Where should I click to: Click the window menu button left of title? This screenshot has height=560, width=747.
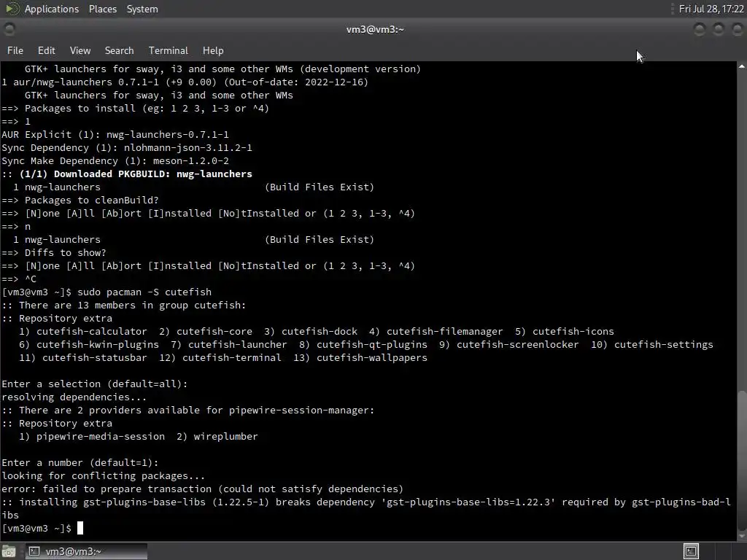[9, 29]
